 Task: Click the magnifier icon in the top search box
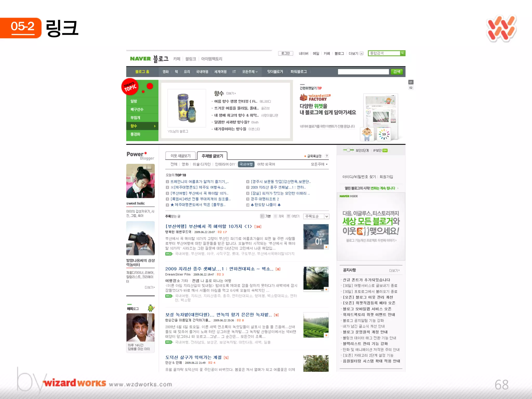tap(402, 53)
